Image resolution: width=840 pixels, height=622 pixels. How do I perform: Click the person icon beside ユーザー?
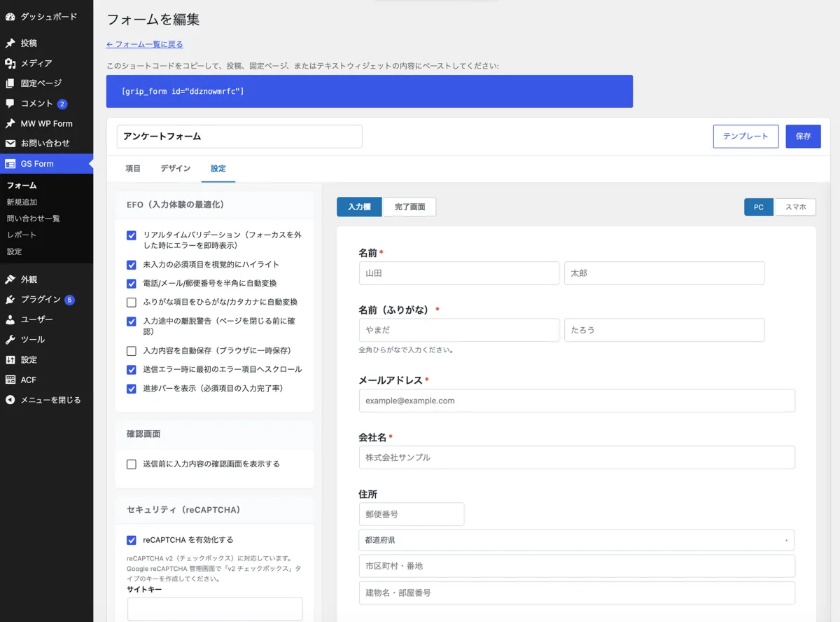click(x=10, y=319)
